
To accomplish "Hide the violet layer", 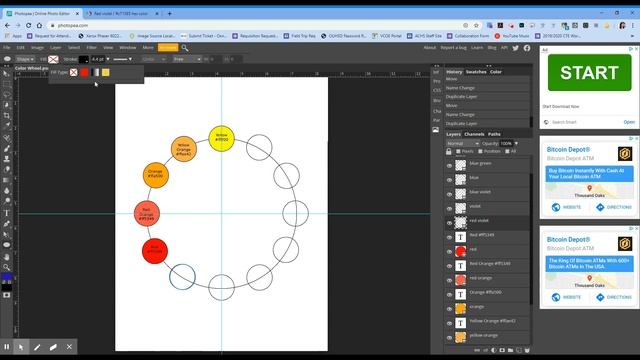I will pyautogui.click(x=449, y=209).
